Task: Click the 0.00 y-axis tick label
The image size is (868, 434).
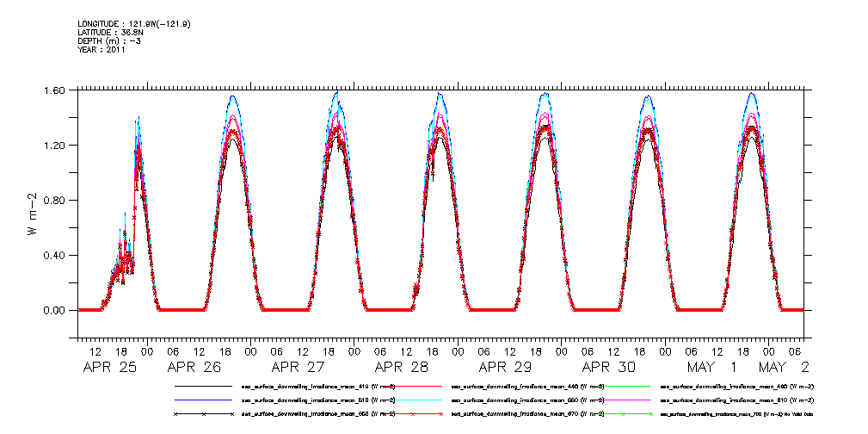Action: tap(55, 310)
